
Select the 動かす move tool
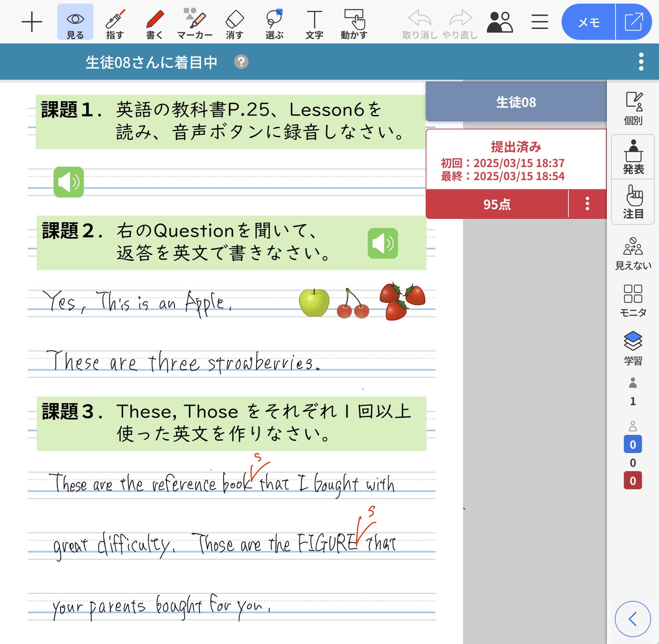354,24
